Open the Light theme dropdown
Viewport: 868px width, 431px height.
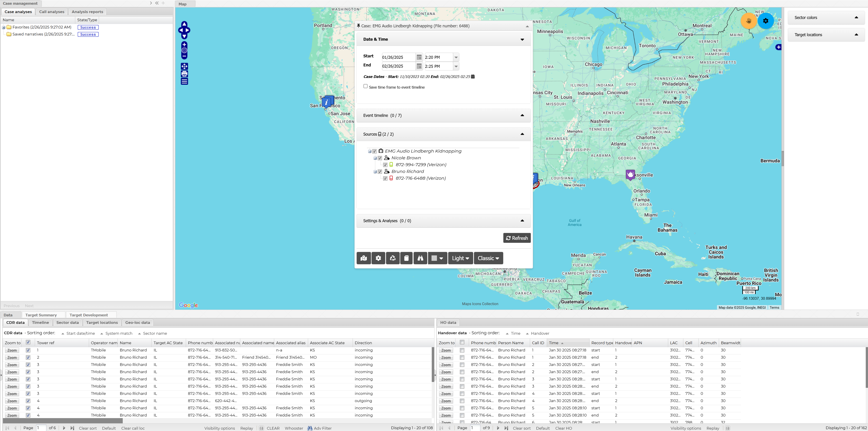click(460, 258)
